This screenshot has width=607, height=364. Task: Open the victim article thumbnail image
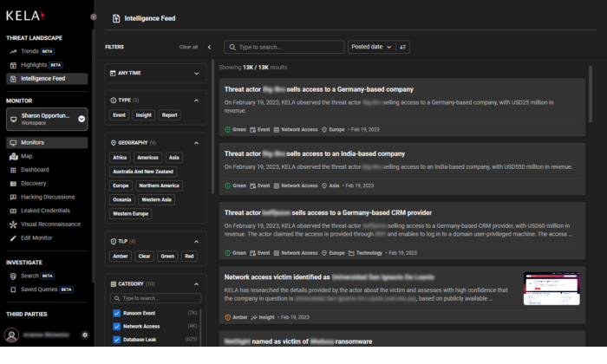point(552,289)
